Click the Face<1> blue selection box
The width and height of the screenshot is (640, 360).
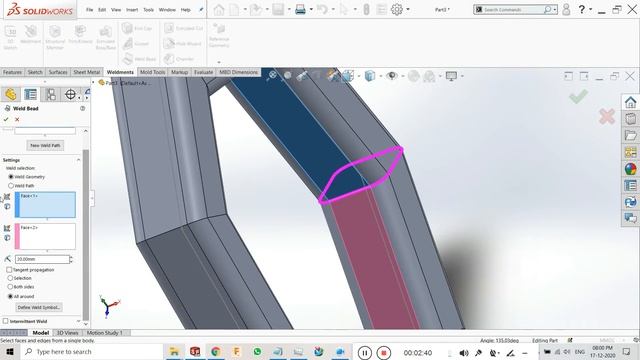click(x=45, y=205)
